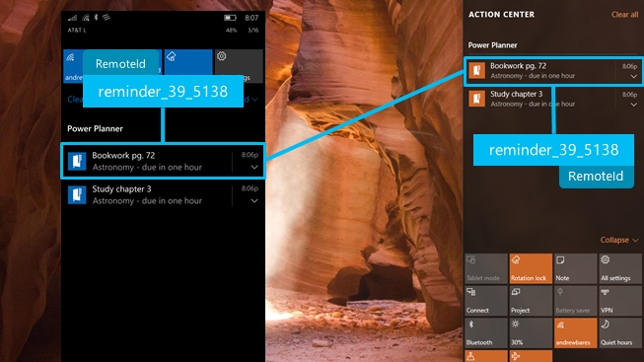Tap the phone status bar vibrate icon
The image size is (644, 362).
click(x=107, y=17)
